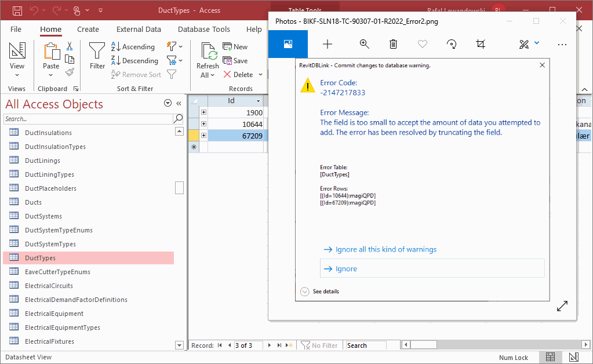Open All Access Objects navigation menu arrow

tap(168, 103)
